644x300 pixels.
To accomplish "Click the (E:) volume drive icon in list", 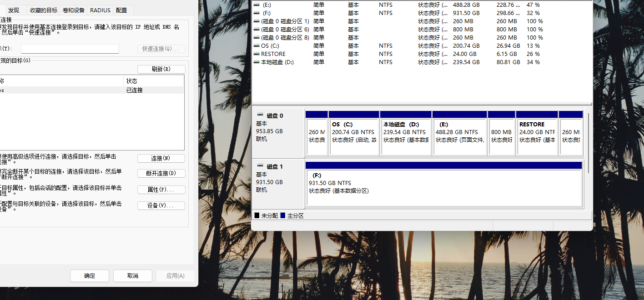I will click(257, 5).
